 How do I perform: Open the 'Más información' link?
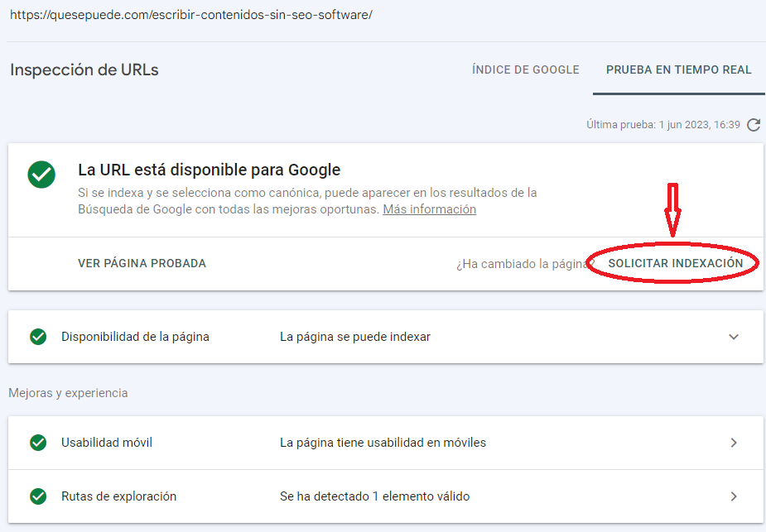pos(429,208)
